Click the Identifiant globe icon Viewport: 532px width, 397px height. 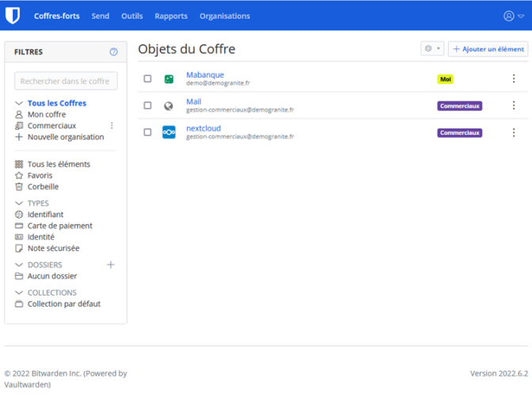19,214
